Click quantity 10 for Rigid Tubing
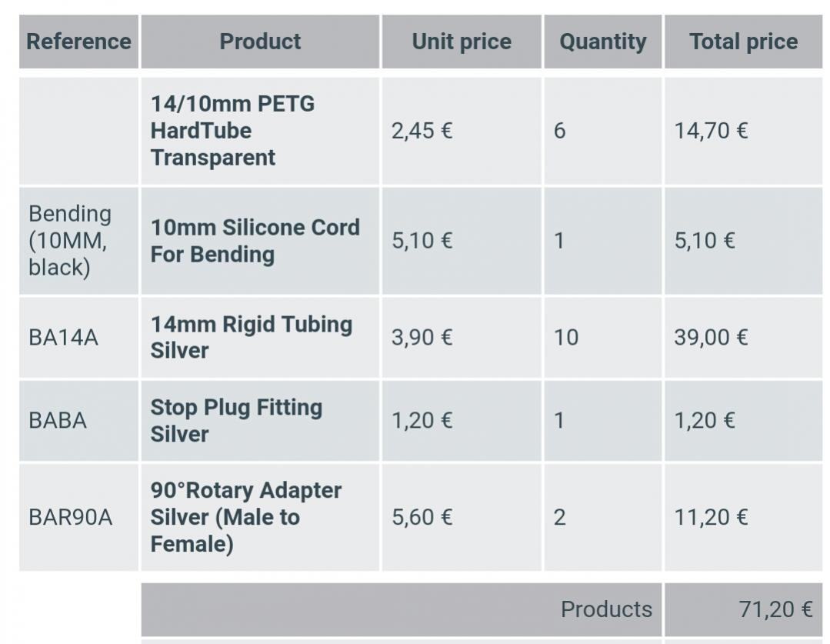The height and width of the screenshot is (644, 830). pos(603,338)
